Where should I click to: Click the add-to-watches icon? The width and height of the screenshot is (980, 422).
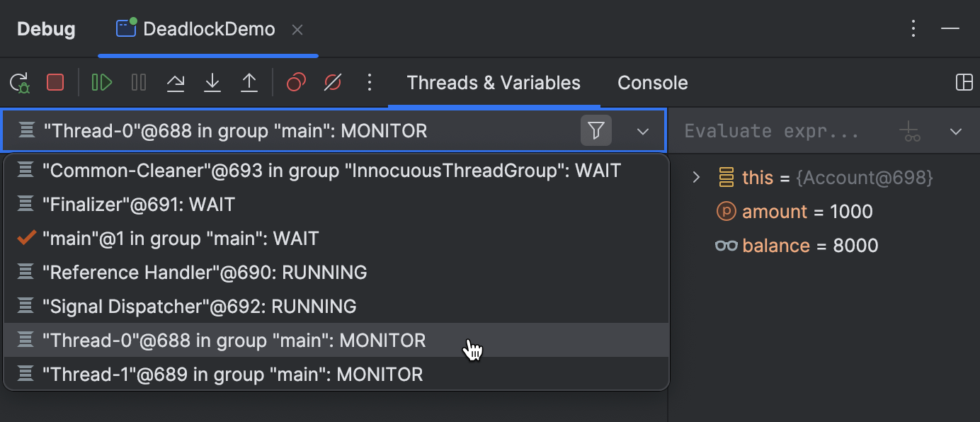[910, 131]
